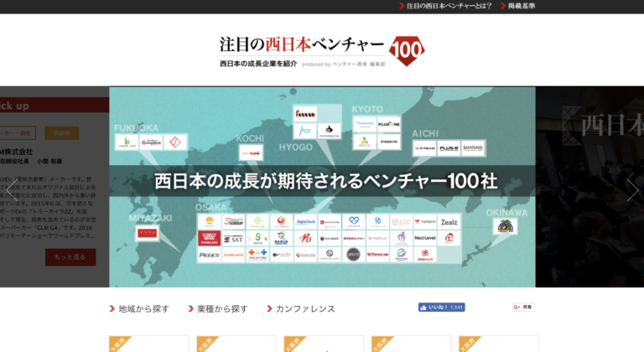Click the OSAKA region label on map
Viewport: 644px width, 352px height.
210,207
